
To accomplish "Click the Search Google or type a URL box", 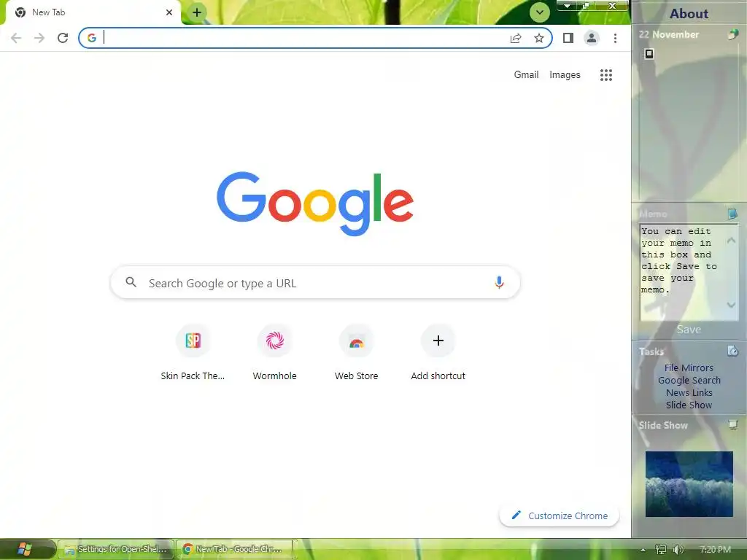I will (x=315, y=283).
